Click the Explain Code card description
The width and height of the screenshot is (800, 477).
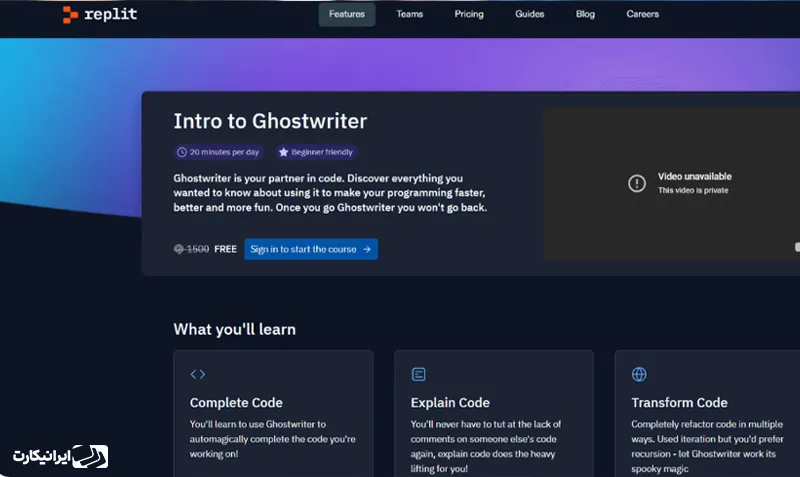486,446
